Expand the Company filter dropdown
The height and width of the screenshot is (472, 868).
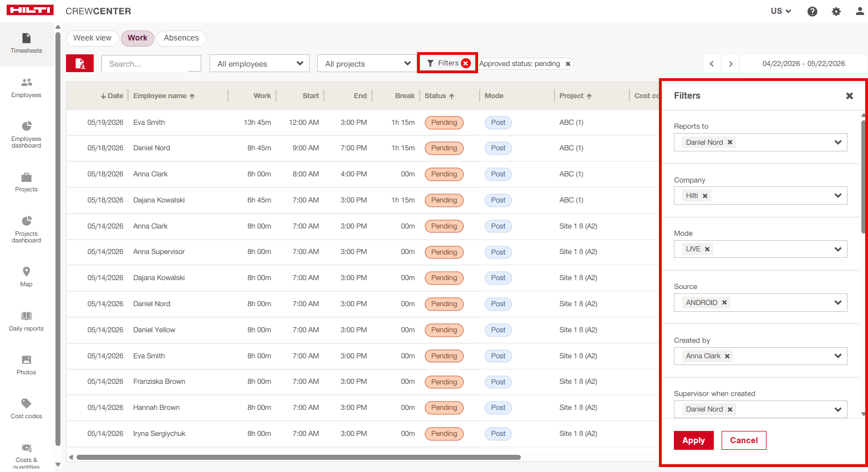[x=837, y=196]
